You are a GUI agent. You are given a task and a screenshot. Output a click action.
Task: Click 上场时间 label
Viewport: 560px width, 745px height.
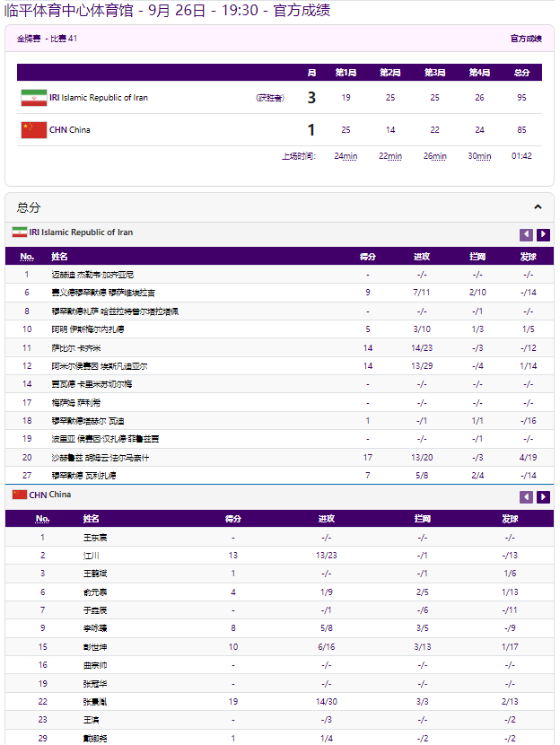point(299,156)
